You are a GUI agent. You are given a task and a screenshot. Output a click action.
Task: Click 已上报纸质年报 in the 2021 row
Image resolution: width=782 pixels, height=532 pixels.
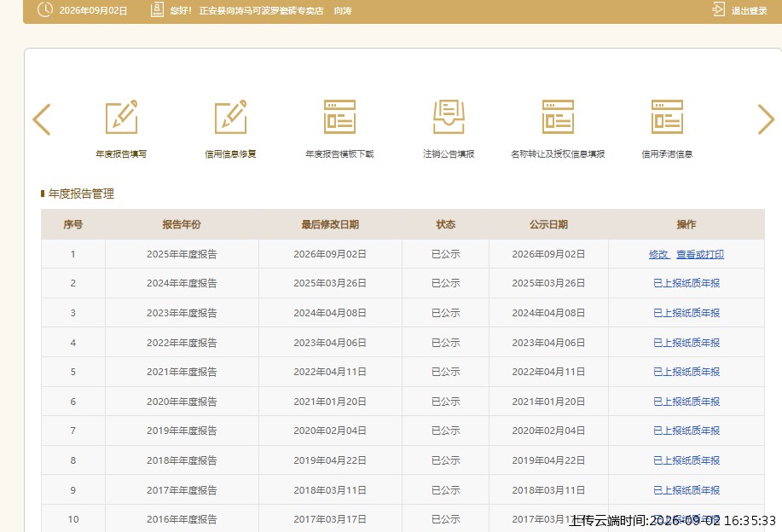686,372
